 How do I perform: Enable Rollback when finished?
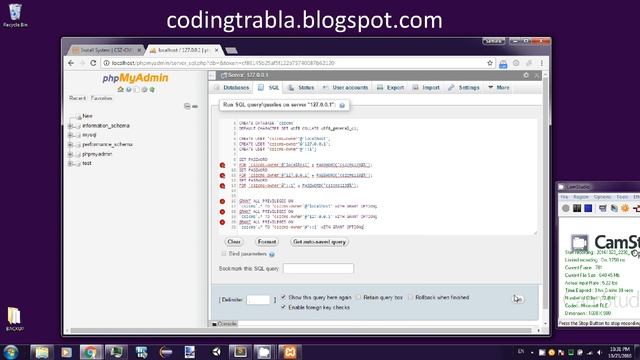coord(410,297)
